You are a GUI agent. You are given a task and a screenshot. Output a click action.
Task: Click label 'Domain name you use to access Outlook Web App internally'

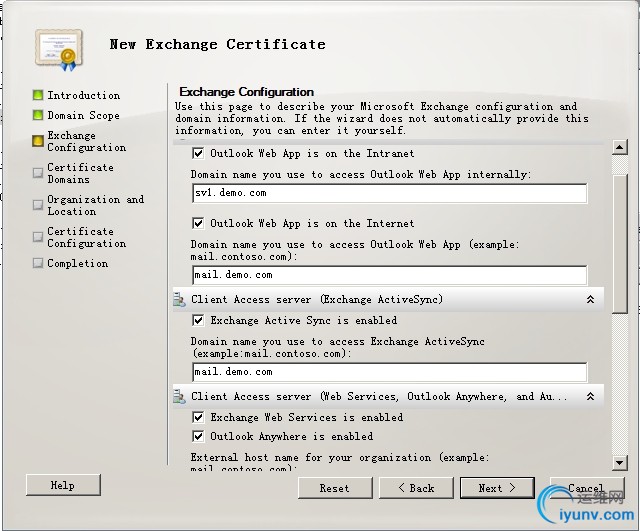point(361,175)
